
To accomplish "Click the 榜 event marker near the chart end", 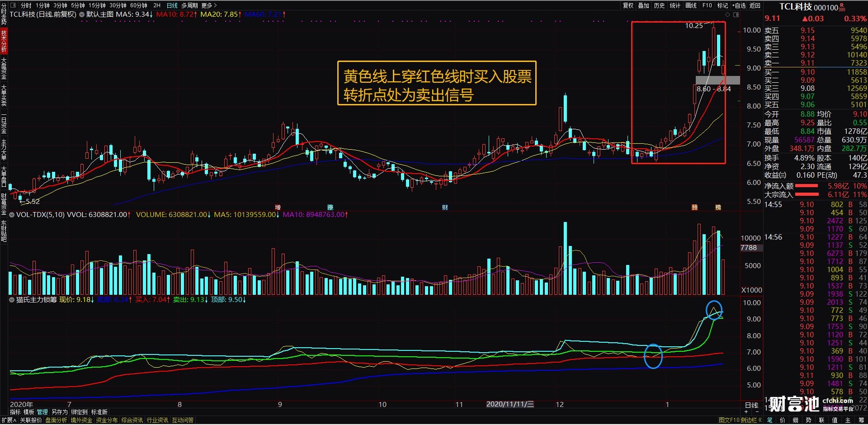I will tap(718, 208).
